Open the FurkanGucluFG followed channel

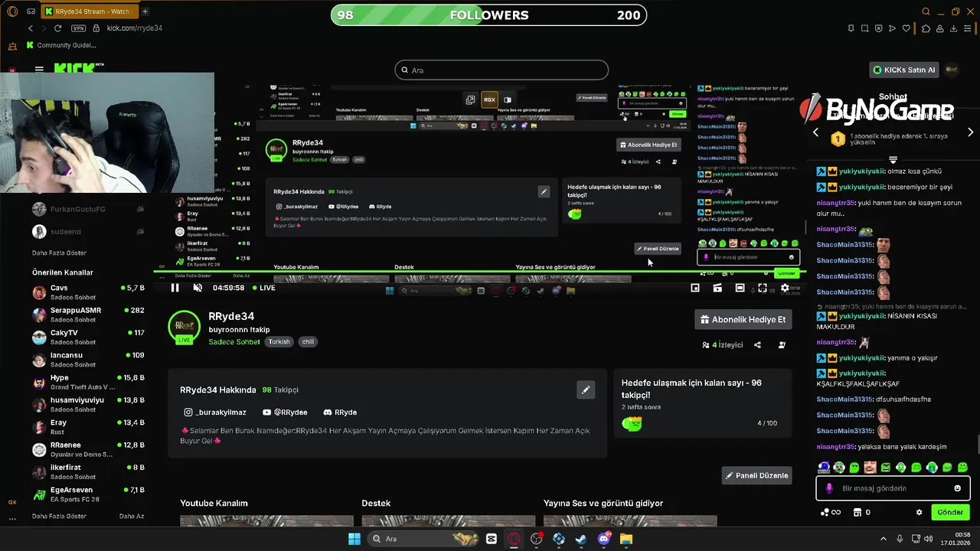click(88, 209)
